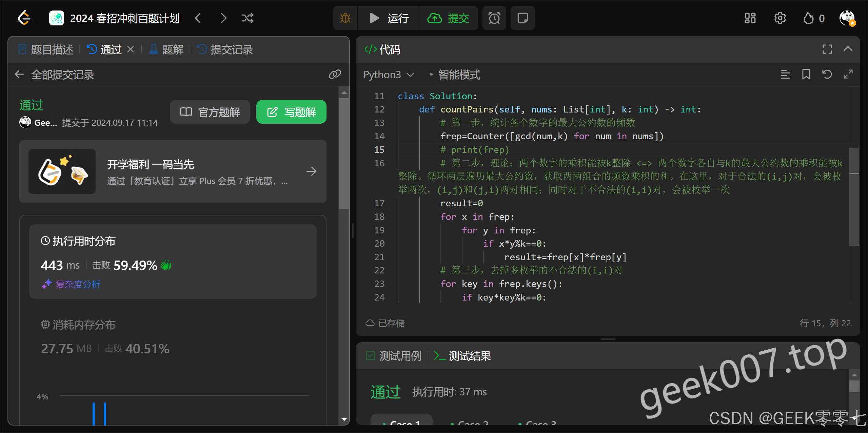Copy the submission link icon
This screenshot has width=868, height=433.
click(x=335, y=74)
